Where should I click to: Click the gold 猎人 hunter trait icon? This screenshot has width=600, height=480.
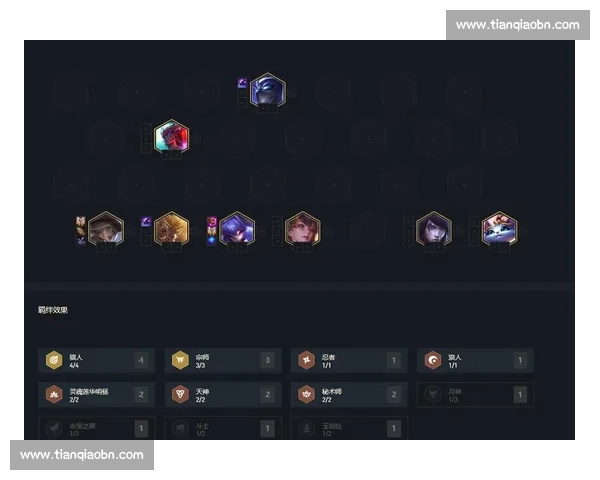pos(54,360)
